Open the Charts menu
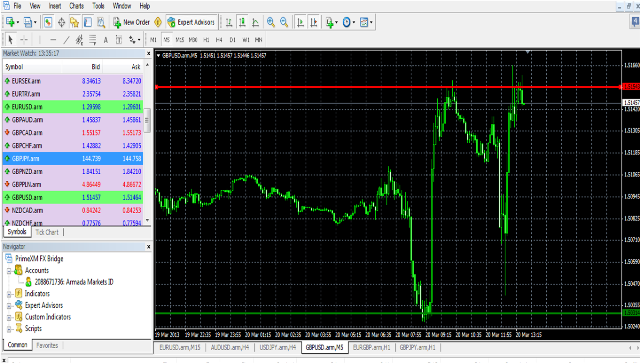640x363 pixels. click(76, 6)
